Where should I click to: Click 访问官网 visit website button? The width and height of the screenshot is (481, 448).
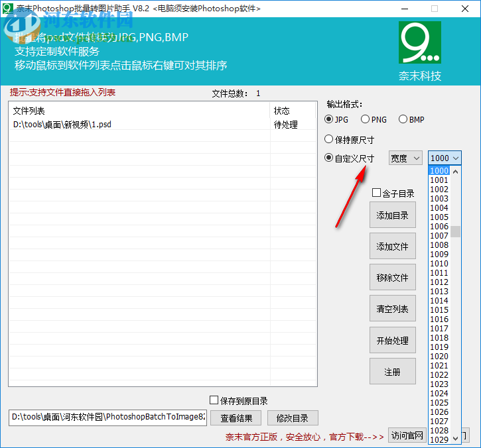click(x=407, y=435)
